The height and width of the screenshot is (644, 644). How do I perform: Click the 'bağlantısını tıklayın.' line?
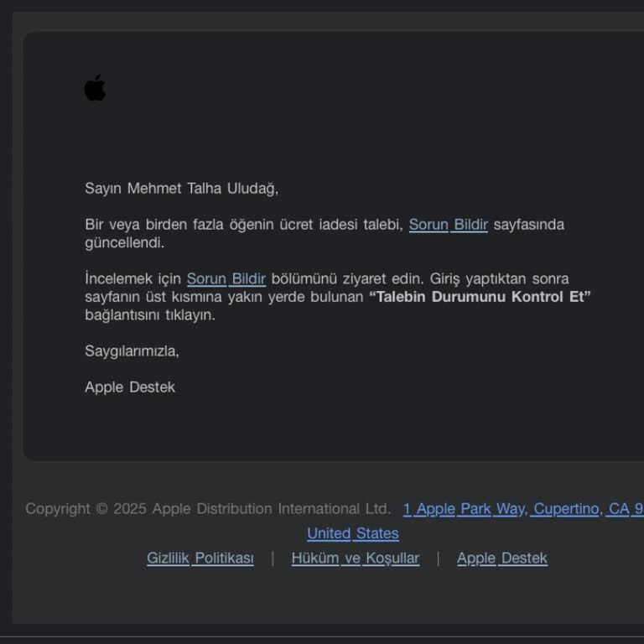click(x=150, y=315)
